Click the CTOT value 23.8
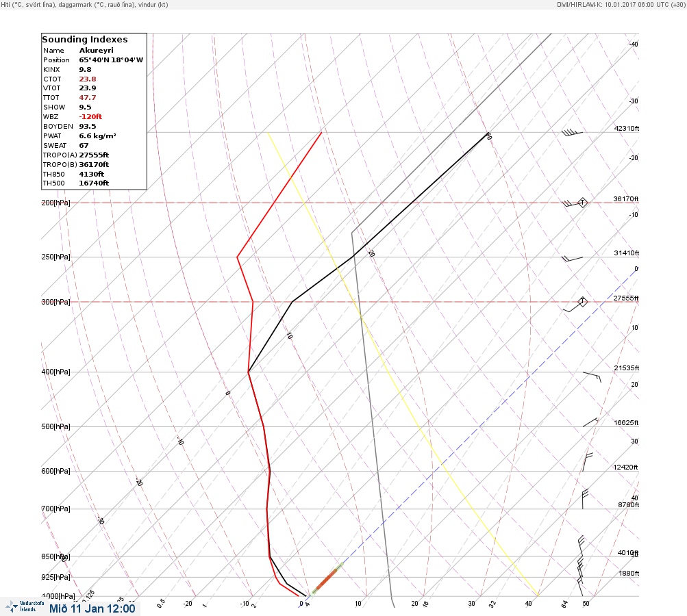Viewport: 687px width, 616px height. 87,79
